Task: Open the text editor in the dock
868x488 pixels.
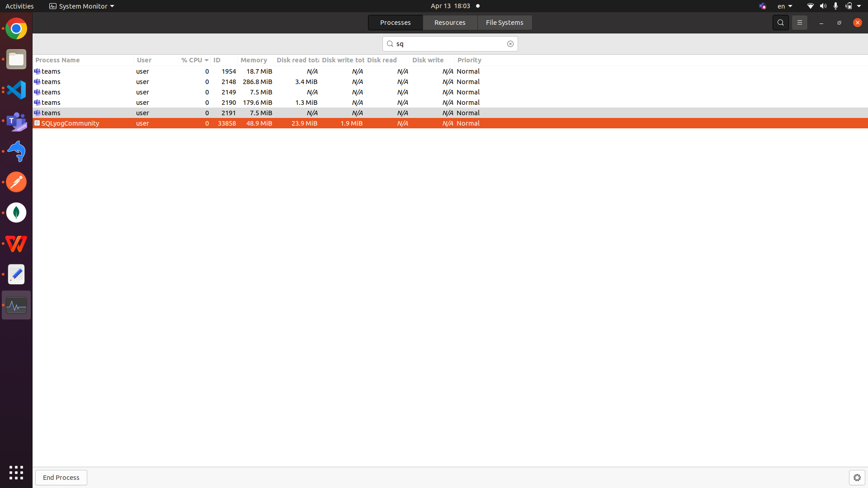Action: pos(16,274)
